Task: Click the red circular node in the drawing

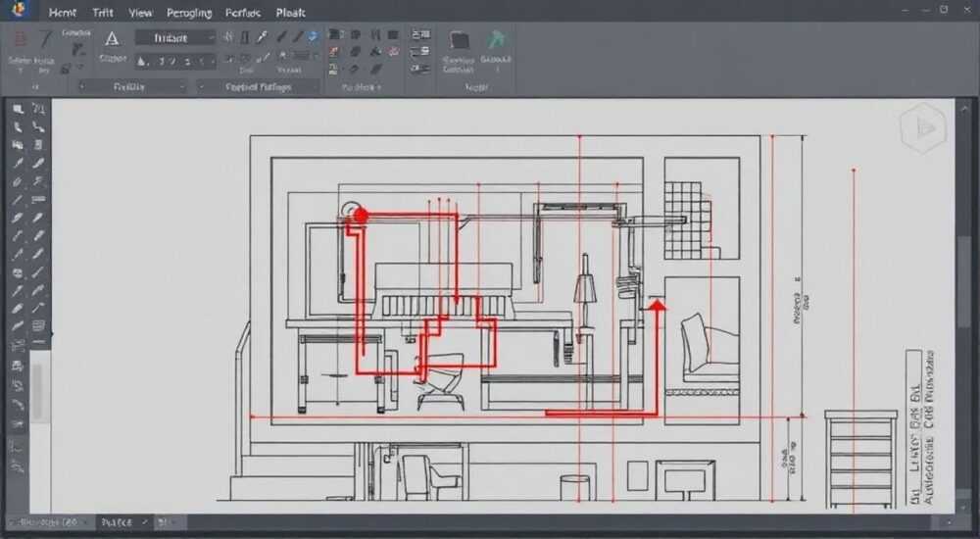Action: point(361,216)
